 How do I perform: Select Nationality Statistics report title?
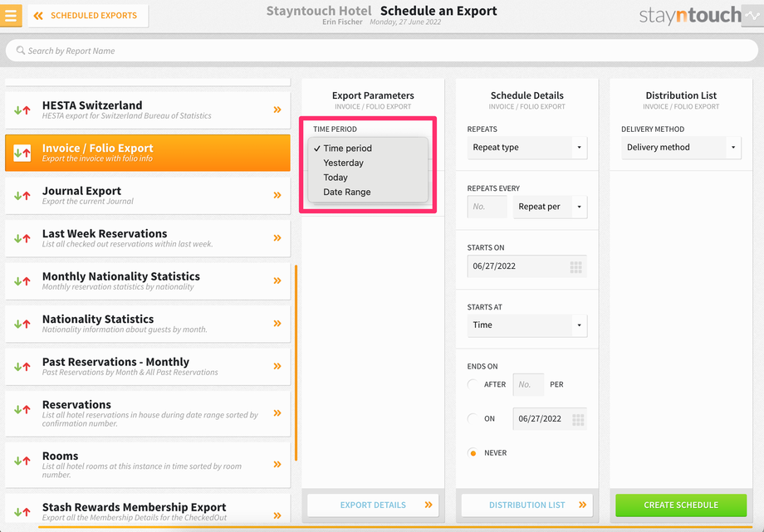[98, 319]
